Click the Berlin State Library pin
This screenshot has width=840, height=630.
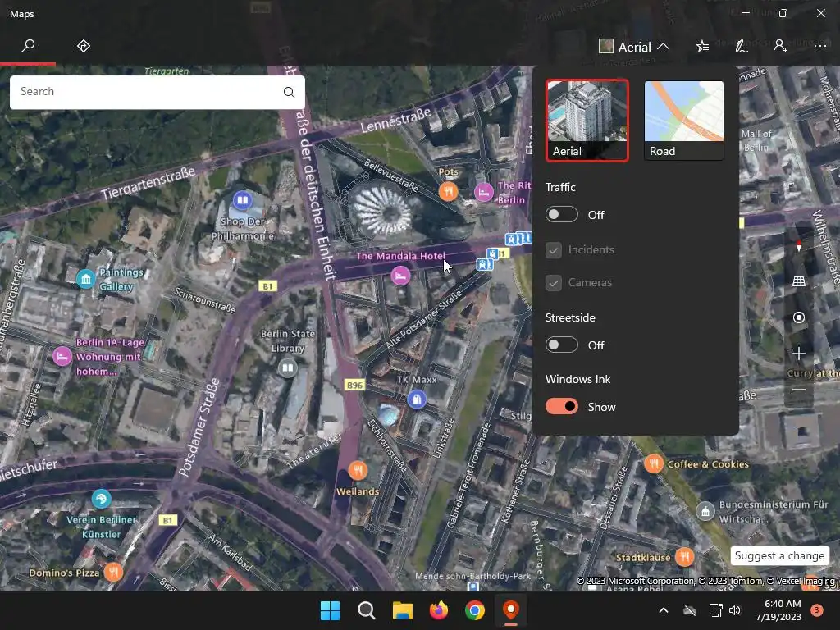288,368
